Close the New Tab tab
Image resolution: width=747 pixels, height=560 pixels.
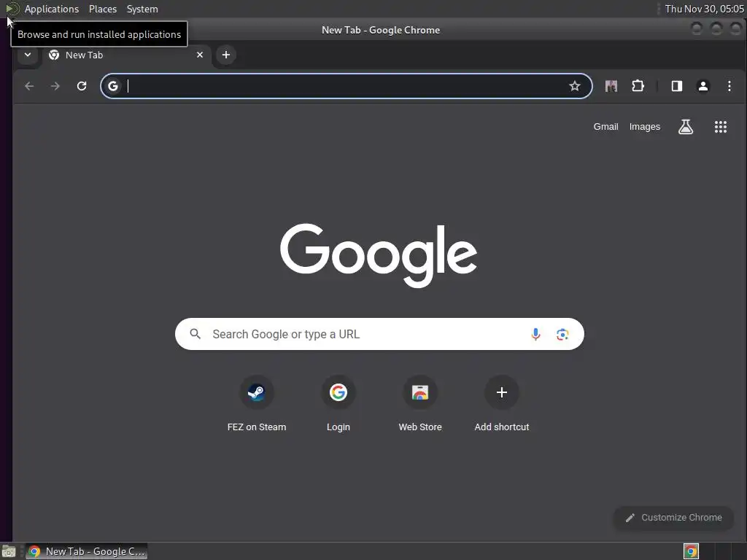coord(200,55)
